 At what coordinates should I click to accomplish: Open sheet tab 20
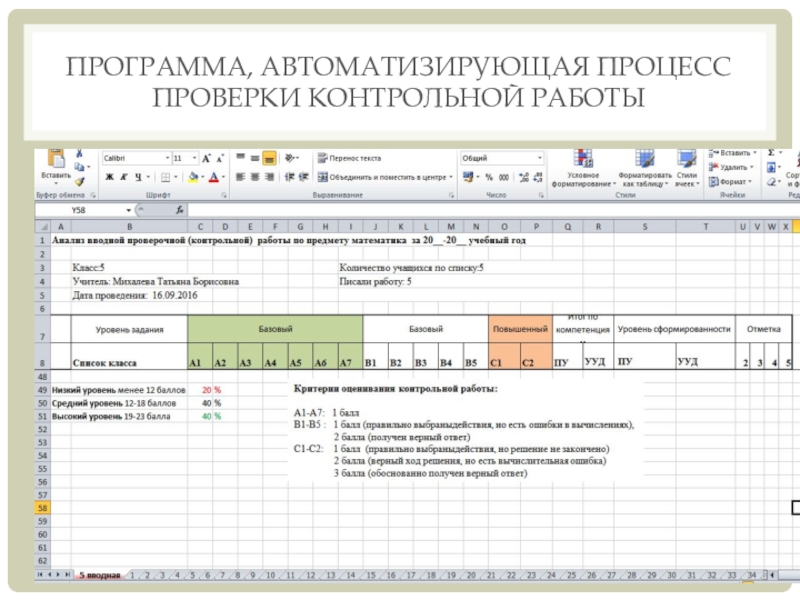point(471,575)
